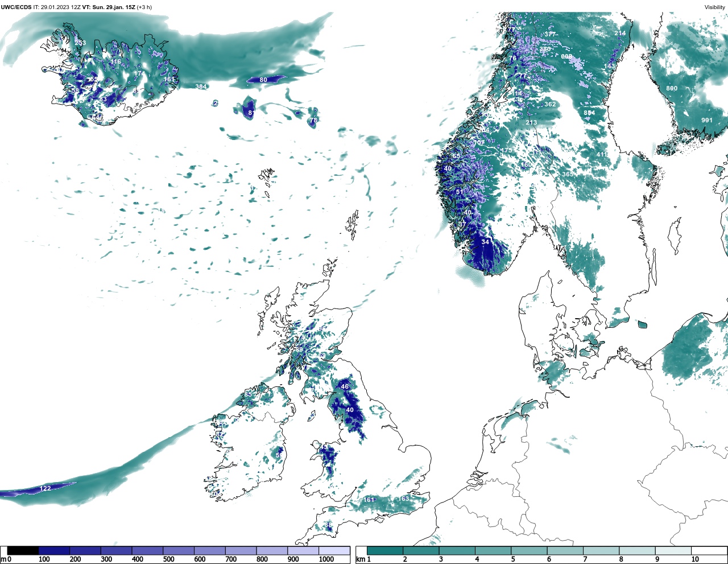Click the '608' value over Sweden
This screenshot has height=564, width=728.
pos(566,57)
